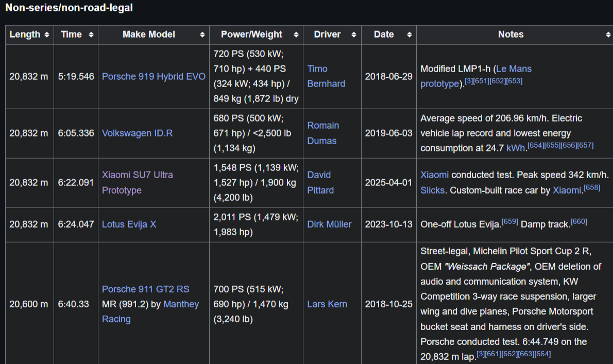The image size is (613, 364).
Task: Open citation [653] reference
Action: [x=514, y=81]
